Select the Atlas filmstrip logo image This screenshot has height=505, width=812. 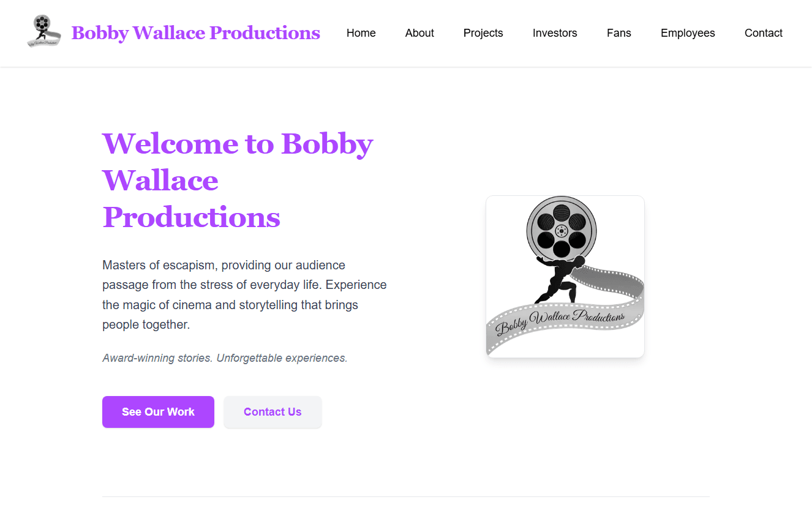pos(565,276)
